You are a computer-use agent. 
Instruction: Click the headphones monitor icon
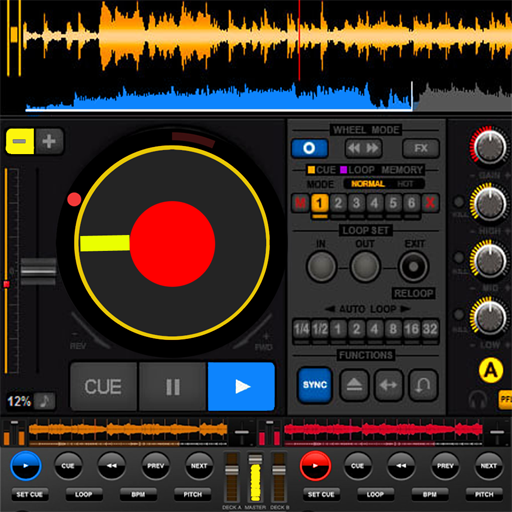(x=478, y=399)
